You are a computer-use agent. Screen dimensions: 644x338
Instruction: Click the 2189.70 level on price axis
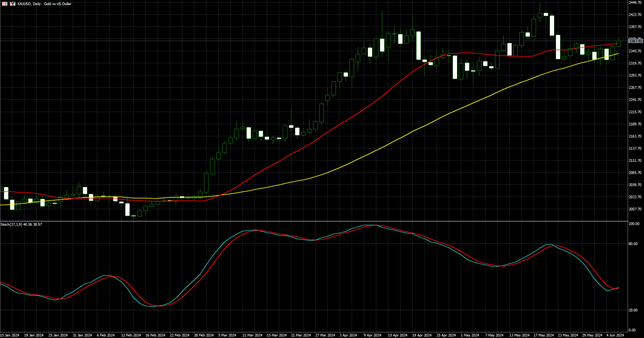coord(635,124)
